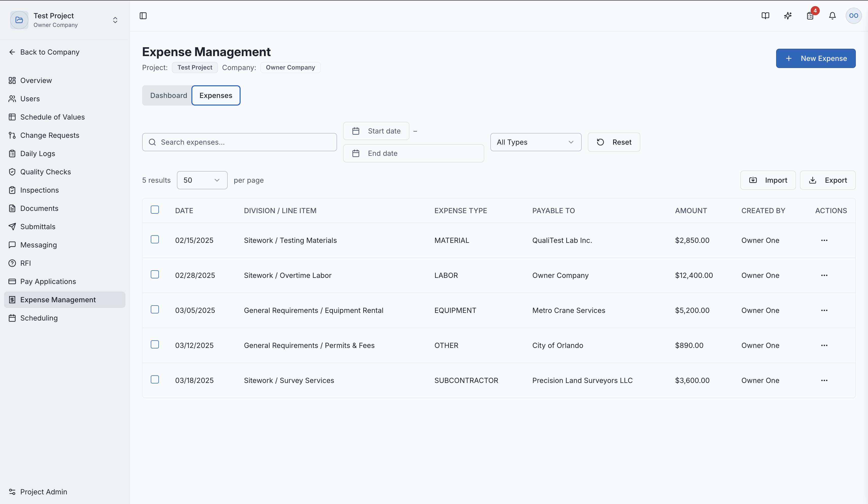868x504 pixels.
Task: Click the Change Requests branch icon
Action: (x=12, y=135)
